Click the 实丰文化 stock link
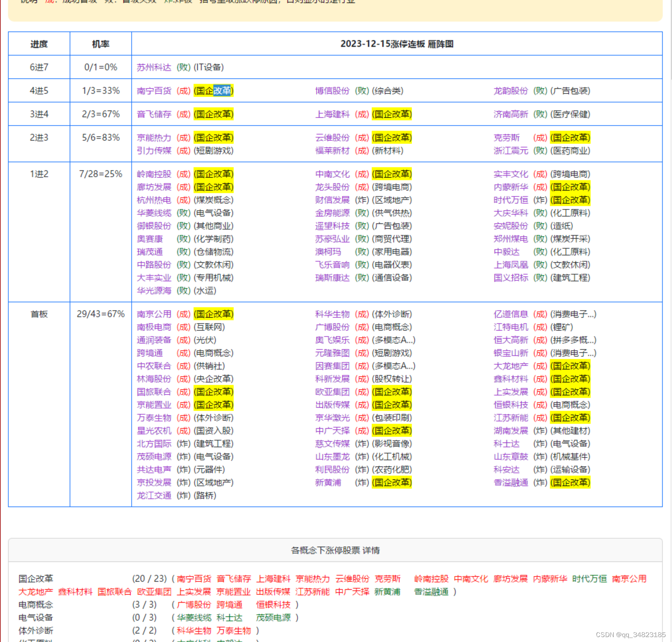Image resolution: width=672 pixels, height=642 pixels. 510,174
